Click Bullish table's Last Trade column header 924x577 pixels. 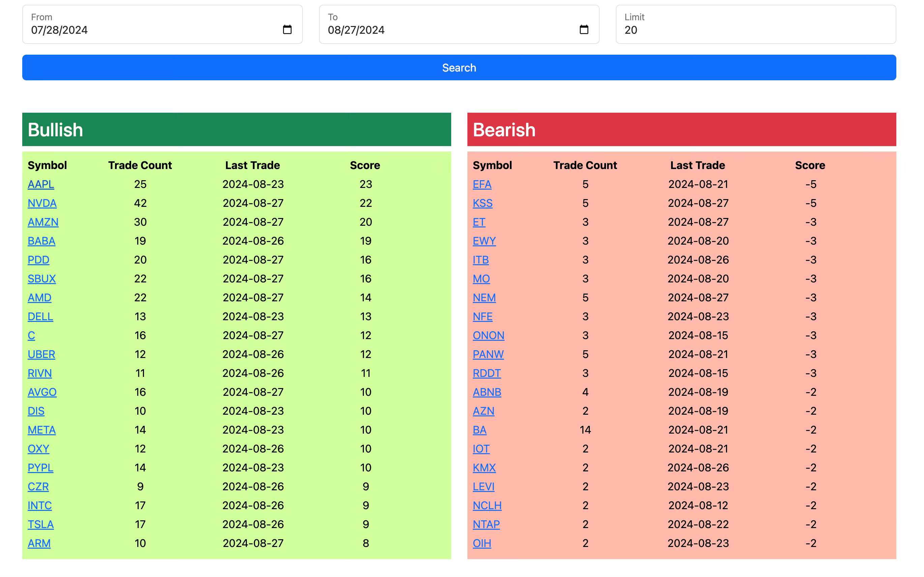[253, 165]
